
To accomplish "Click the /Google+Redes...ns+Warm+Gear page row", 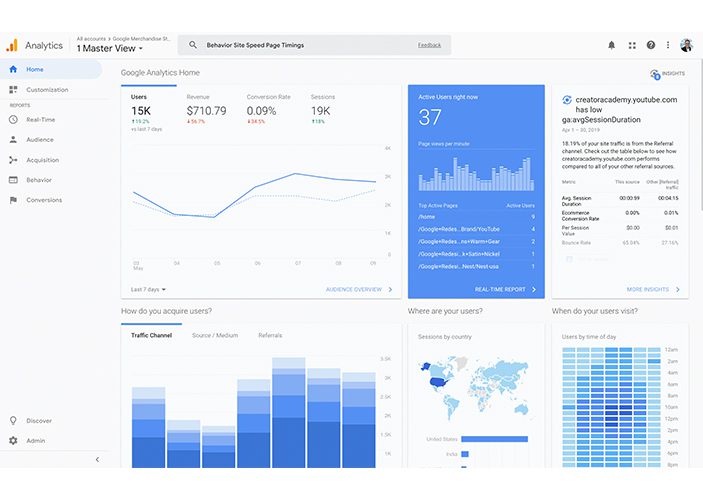I will (476, 242).
